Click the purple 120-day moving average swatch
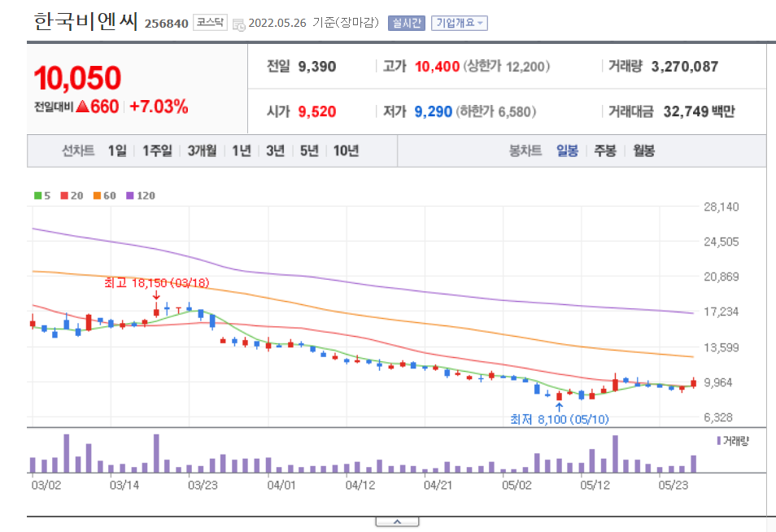Image resolution: width=776 pixels, height=532 pixels. click(x=130, y=195)
